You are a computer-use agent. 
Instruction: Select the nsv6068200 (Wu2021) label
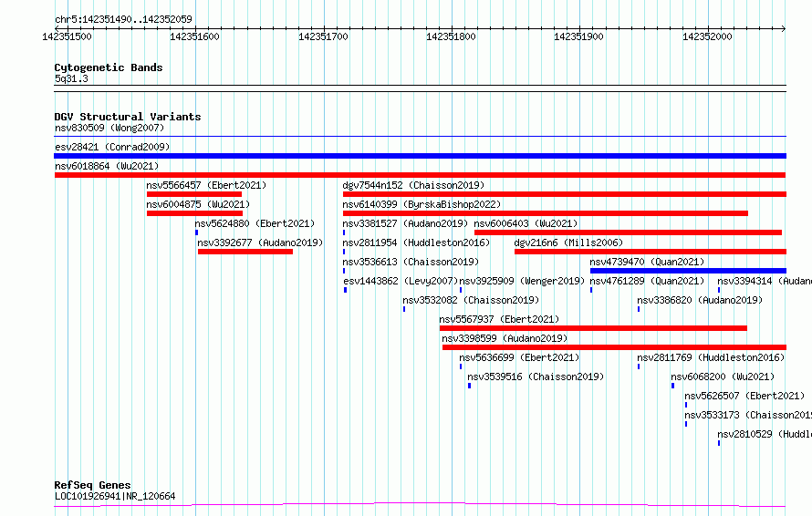[723, 377]
